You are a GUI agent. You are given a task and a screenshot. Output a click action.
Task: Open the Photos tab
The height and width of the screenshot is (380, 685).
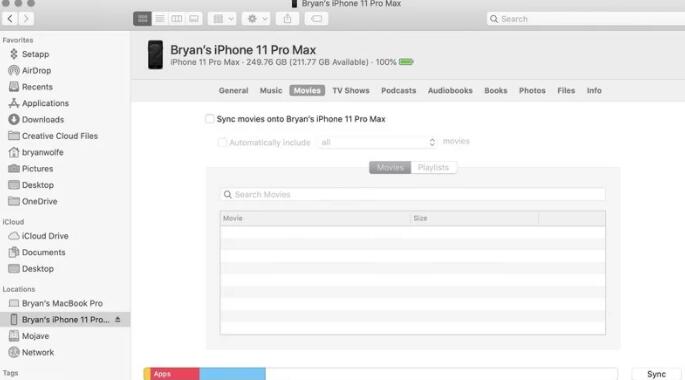click(532, 90)
